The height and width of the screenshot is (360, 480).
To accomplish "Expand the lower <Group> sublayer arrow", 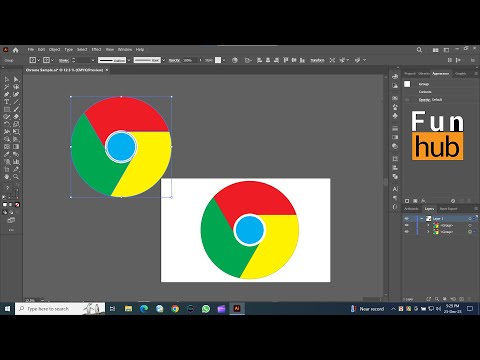I will pyautogui.click(x=428, y=232).
